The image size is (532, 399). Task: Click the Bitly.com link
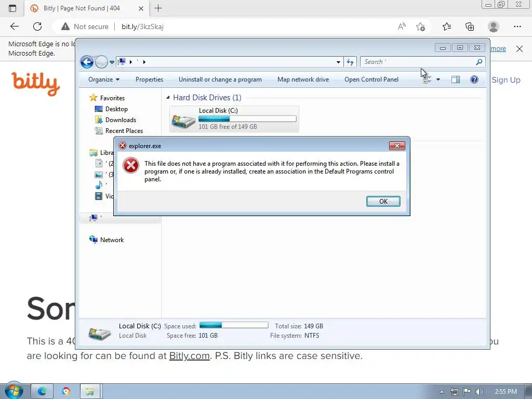[x=189, y=355]
